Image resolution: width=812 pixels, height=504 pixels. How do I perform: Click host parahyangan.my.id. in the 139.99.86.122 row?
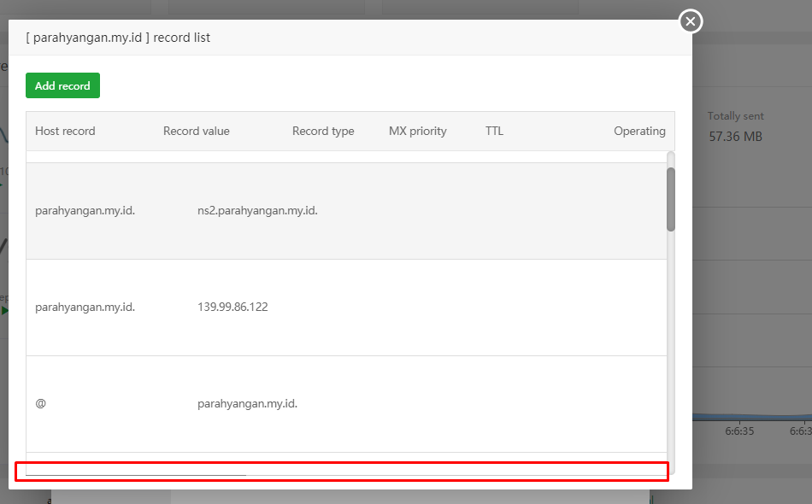(85, 307)
